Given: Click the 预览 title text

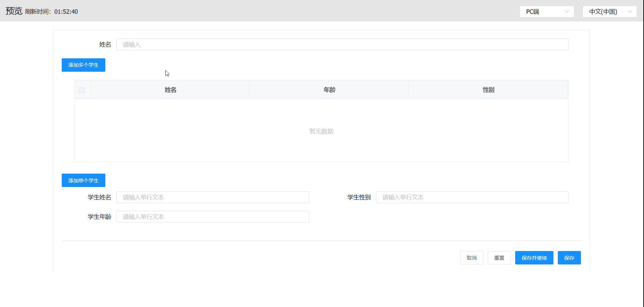Looking at the screenshot, I should (14, 11).
